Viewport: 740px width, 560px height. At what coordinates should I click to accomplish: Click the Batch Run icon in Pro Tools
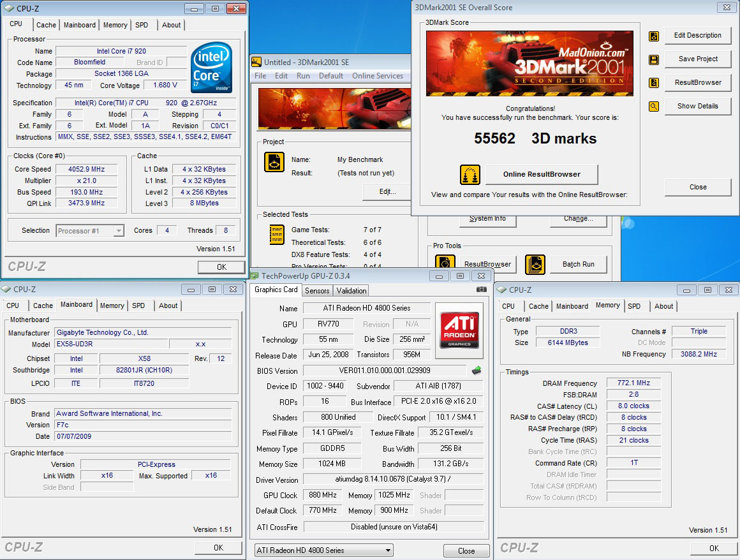535,265
